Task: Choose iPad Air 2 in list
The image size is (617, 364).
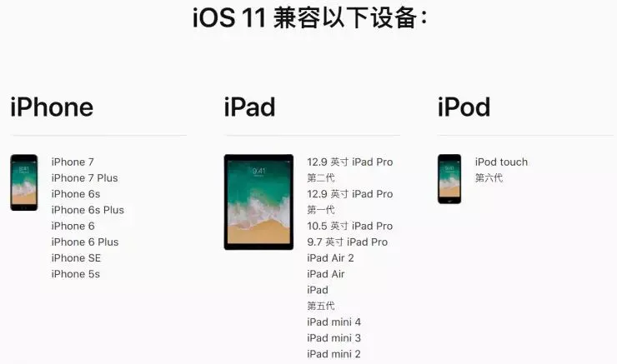Action: click(x=330, y=258)
